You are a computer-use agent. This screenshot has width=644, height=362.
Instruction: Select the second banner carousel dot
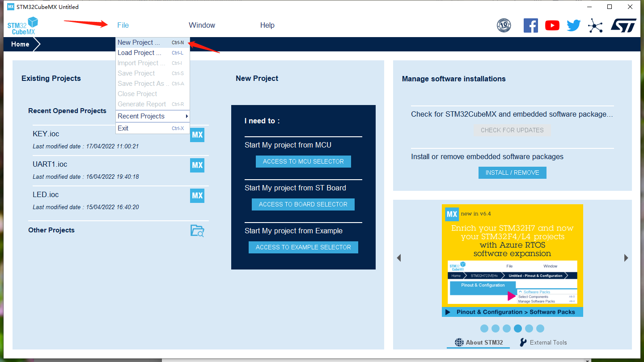496,328
